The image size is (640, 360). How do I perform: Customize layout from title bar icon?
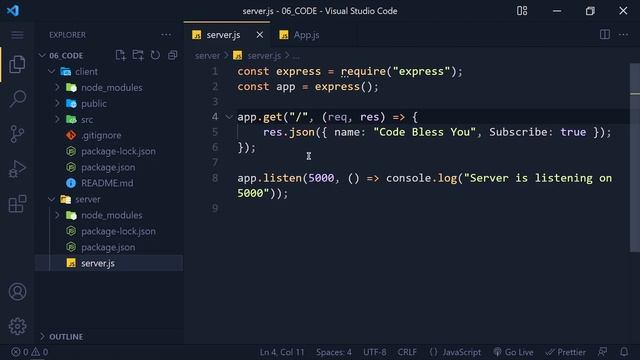point(522,11)
